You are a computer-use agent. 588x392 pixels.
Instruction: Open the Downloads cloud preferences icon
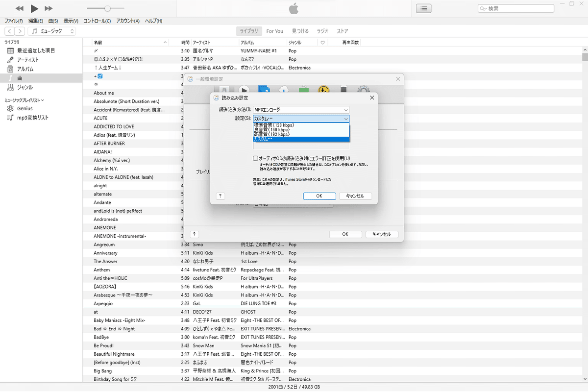[284, 90]
